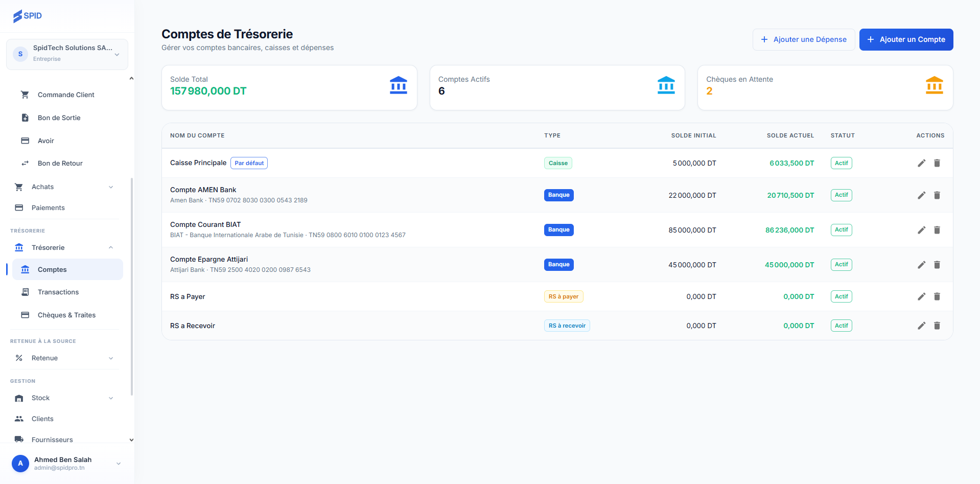
Task: Select the Paiements sidebar icon
Action: click(x=18, y=208)
